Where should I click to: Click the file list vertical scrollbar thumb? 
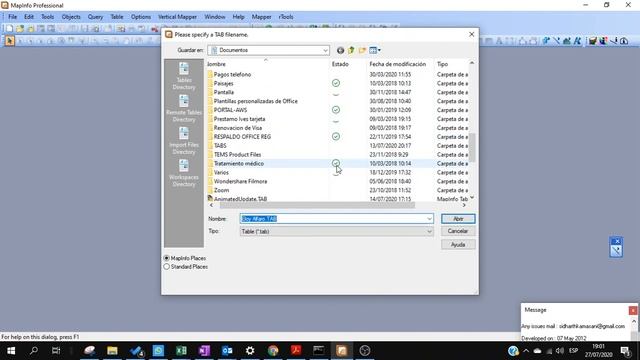[472, 147]
